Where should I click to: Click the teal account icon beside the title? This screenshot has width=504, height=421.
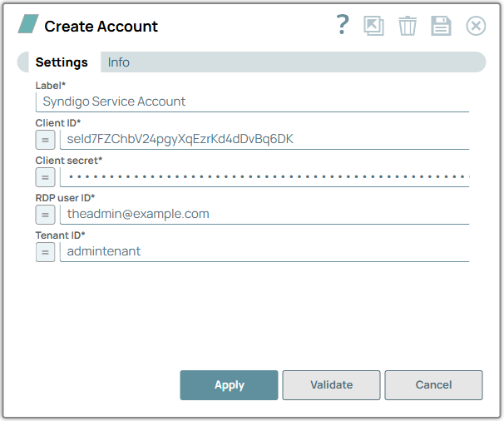(x=28, y=25)
